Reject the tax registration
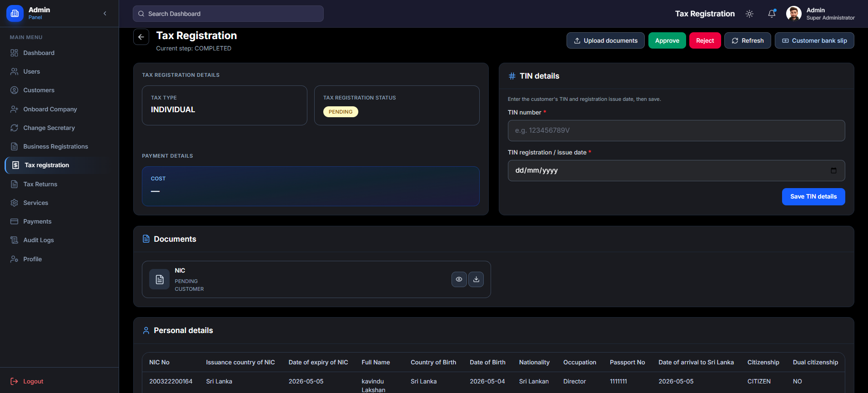The width and height of the screenshot is (868, 393). [705, 40]
